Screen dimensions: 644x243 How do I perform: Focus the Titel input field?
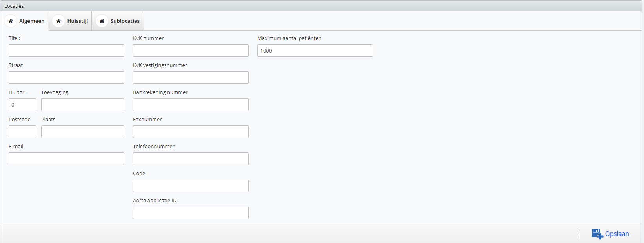[x=66, y=51]
